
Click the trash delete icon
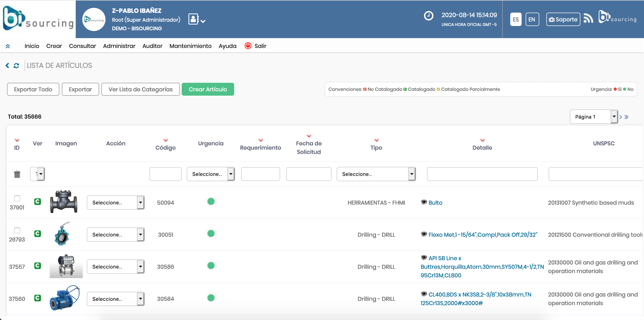click(17, 174)
